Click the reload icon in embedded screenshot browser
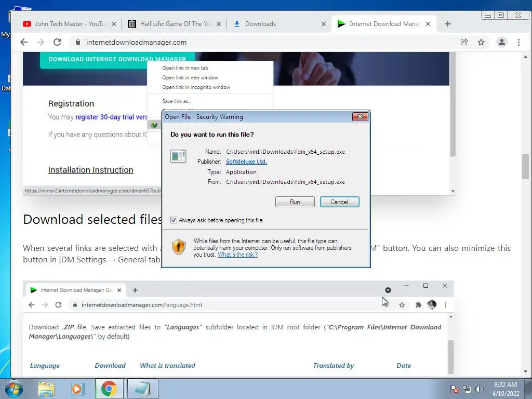532x399 pixels. [x=58, y=304]
